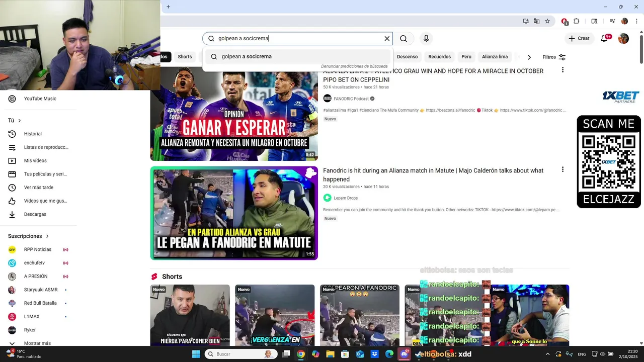Select the Recuerdos filter chip

(x=439, y=57)
